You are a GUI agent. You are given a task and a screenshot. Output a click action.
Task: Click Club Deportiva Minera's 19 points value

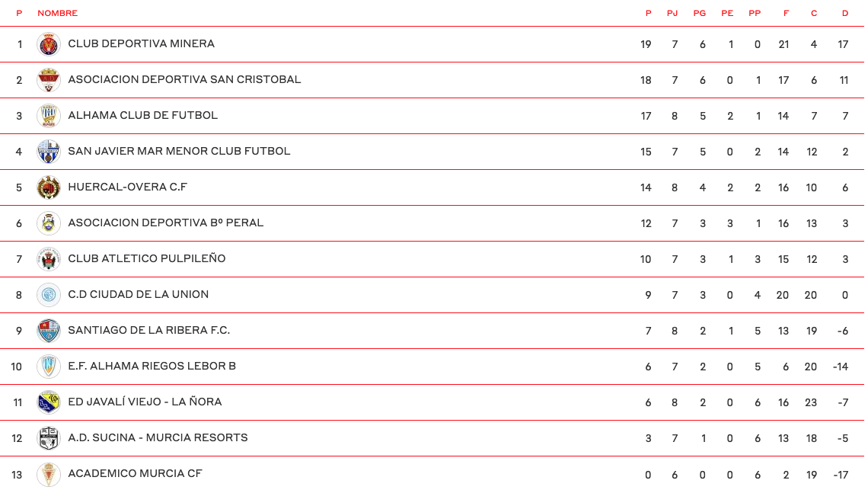[646, 44]
